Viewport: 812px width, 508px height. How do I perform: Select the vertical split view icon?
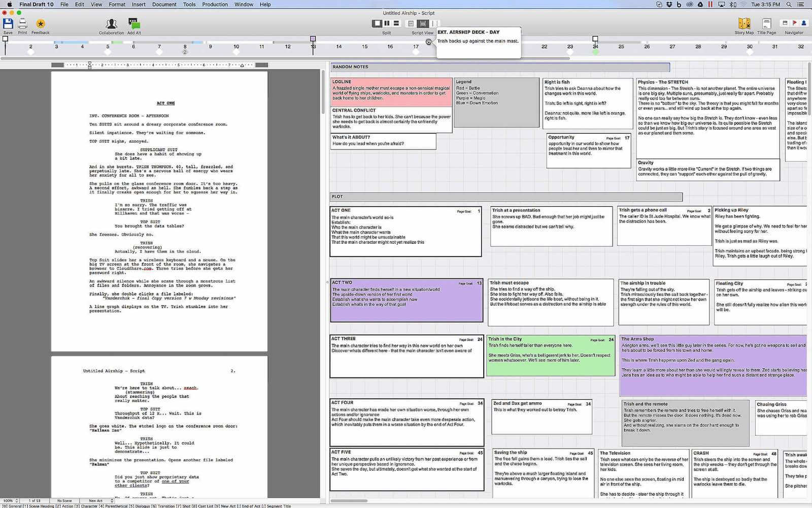[387, 23]
